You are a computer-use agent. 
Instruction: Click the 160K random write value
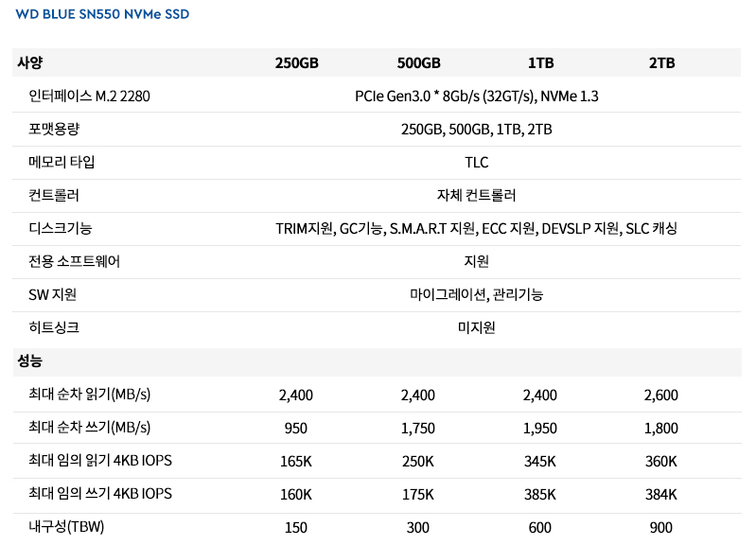coord(295,495)
